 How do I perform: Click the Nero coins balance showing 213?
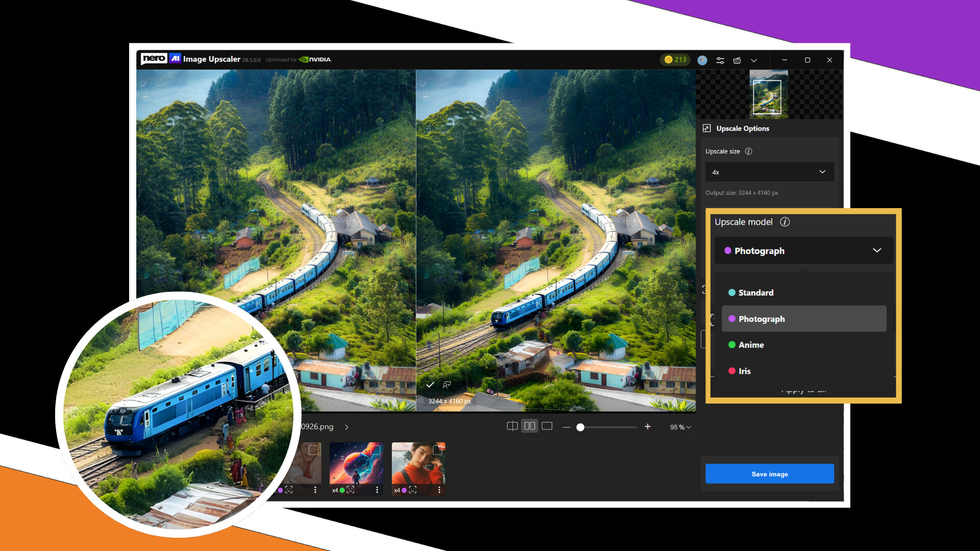tap(675, 60)
